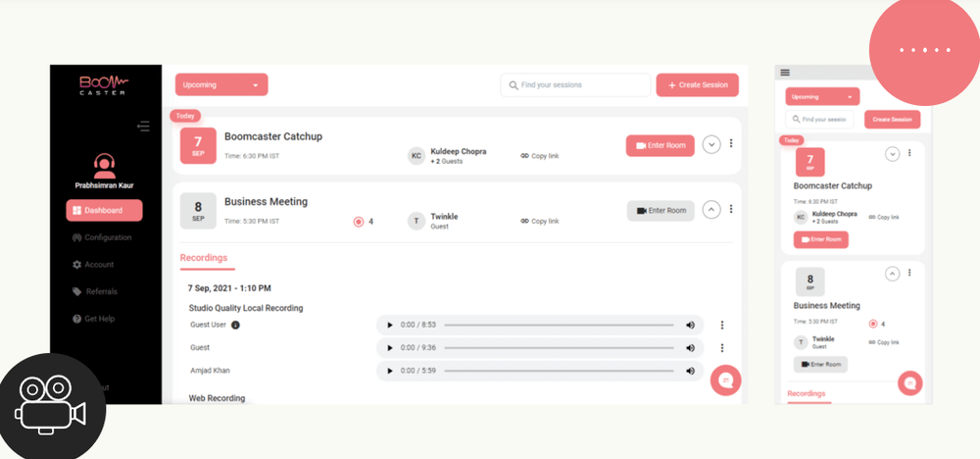Click the recordings count icon showing 4 in desktop view
Screen dimensions: 980x459
[x=359, y=222]
